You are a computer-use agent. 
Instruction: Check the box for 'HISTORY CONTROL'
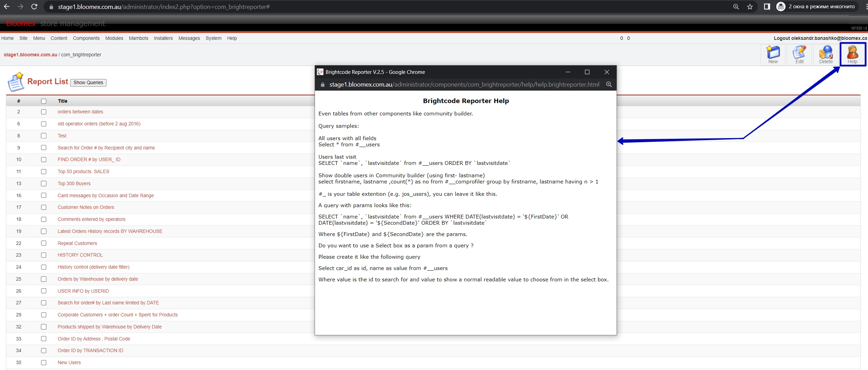(44, 255)
